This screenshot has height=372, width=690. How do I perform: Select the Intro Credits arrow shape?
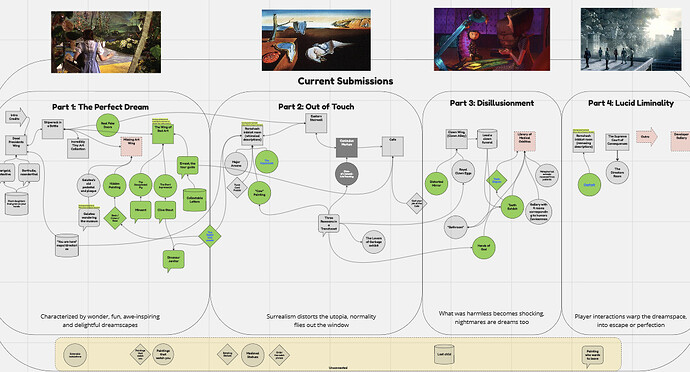pyautogui.click(x=16, y=117)
